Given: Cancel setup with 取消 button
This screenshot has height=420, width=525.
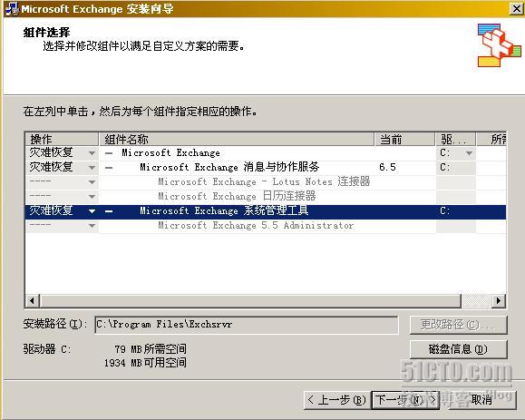Looking at the screenshot, I should pyautogui.click(x=481, y=400).
